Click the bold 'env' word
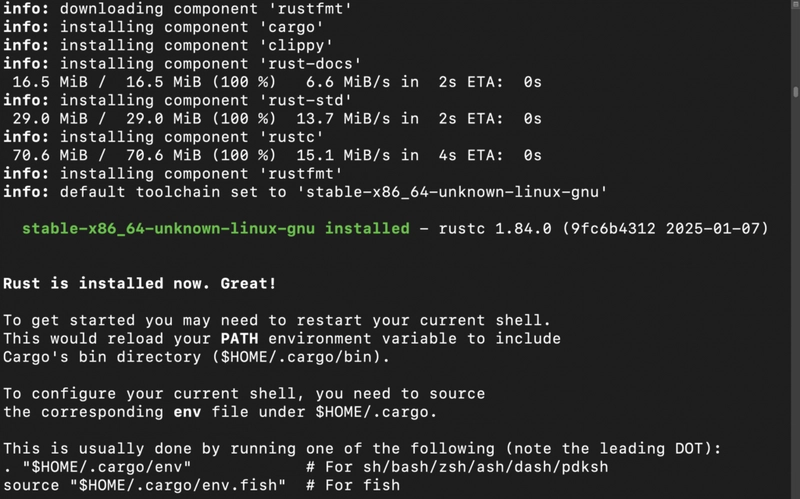This screenshot has height=499, width=800. [x=187, y=412]
